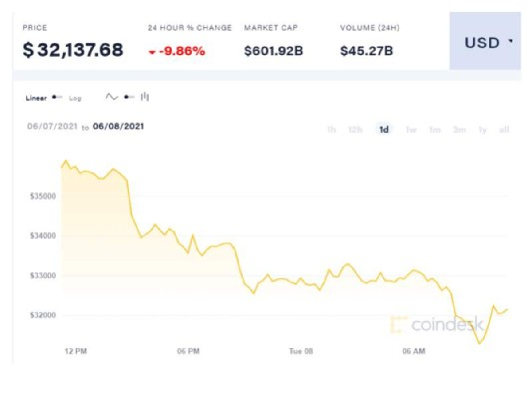The image size is (532, 399).
Task: Switch to the 1w time range
Action: pos(411,129)
